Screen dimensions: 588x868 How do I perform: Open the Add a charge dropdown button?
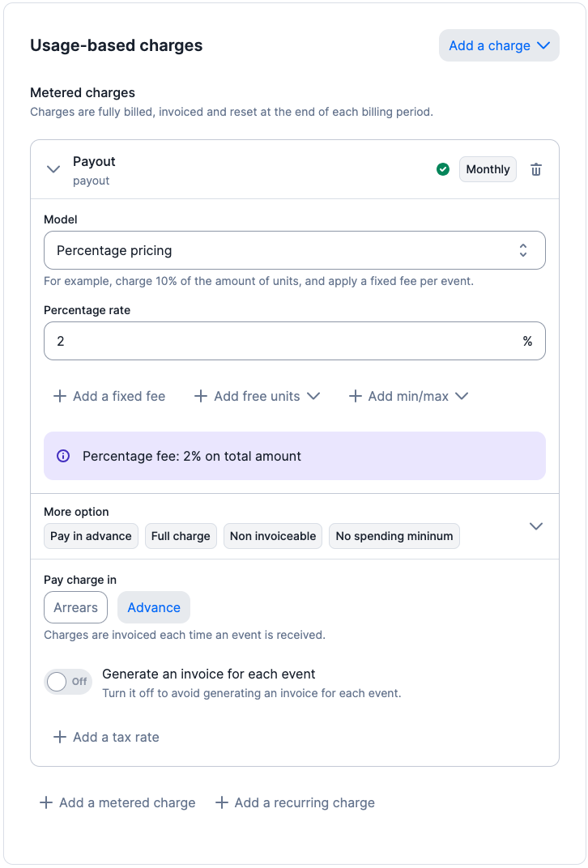click(x=499, y=45)
